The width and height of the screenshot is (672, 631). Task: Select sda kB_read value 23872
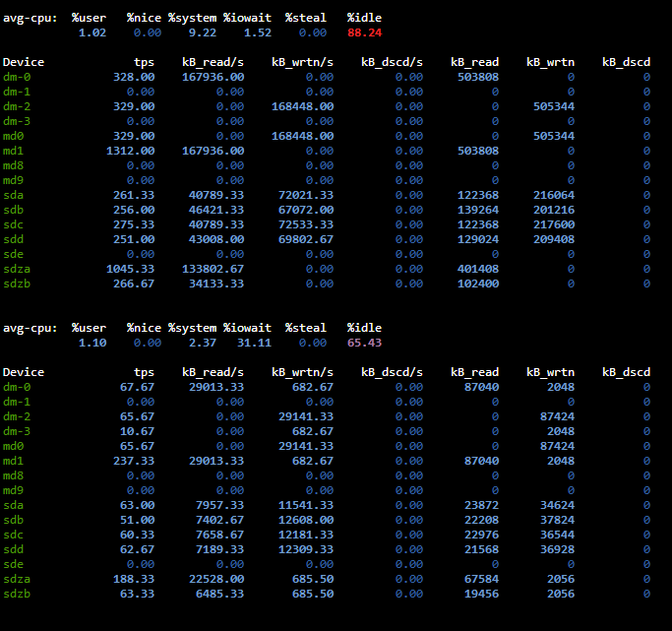coord(482,505)
